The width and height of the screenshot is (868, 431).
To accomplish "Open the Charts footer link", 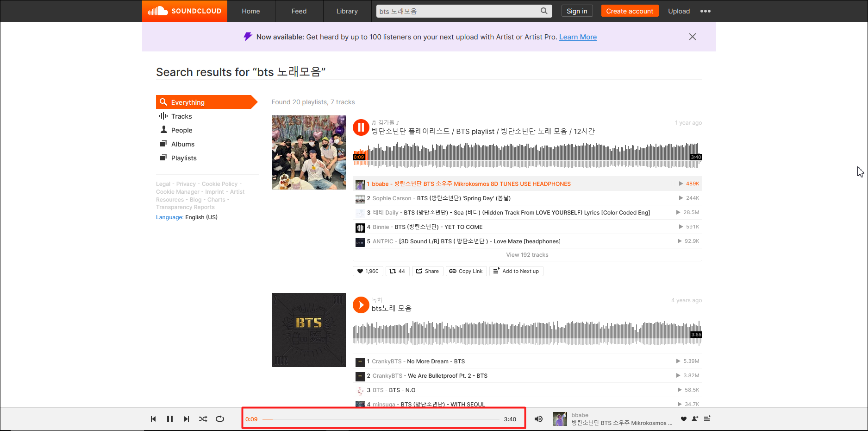I will 216,200.
